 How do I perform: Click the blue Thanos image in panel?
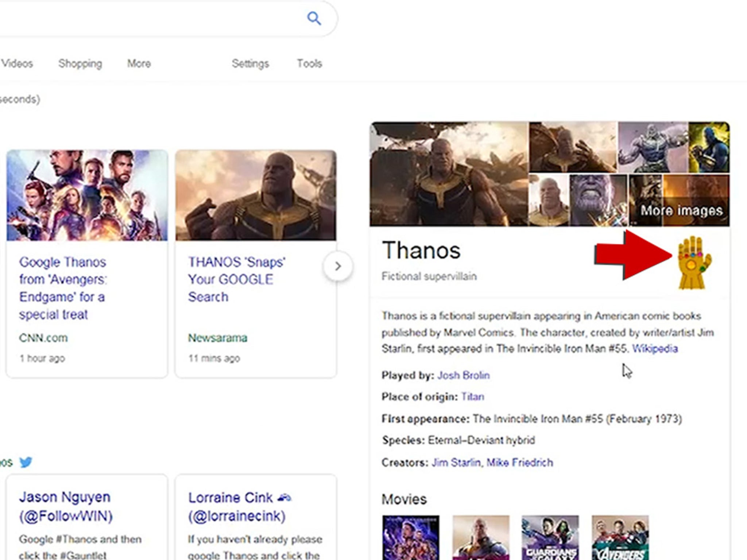pyautogui.click(x=709, y=147)
